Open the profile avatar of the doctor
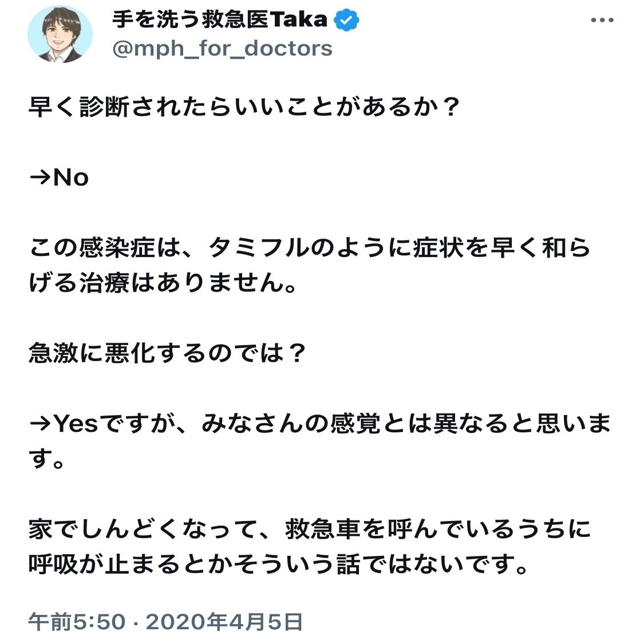This screenshot has height=644, width=644. (60, 34)
